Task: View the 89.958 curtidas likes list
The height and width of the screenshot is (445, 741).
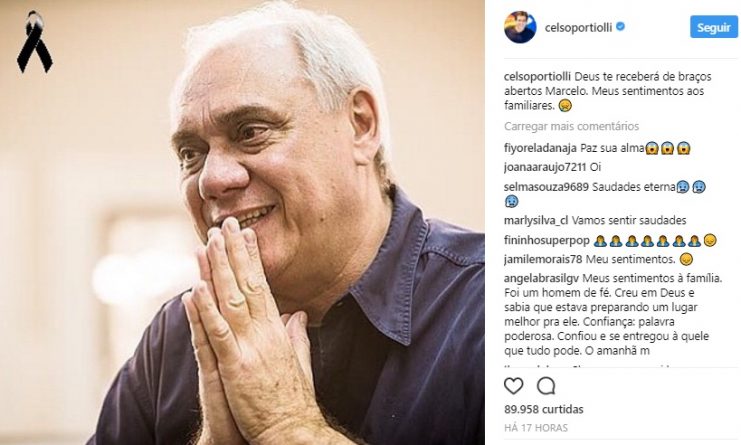Action: 543,409
